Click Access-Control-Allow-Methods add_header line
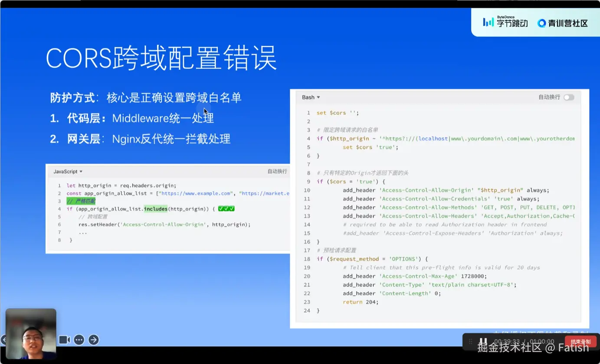 (x=459, y=208)
